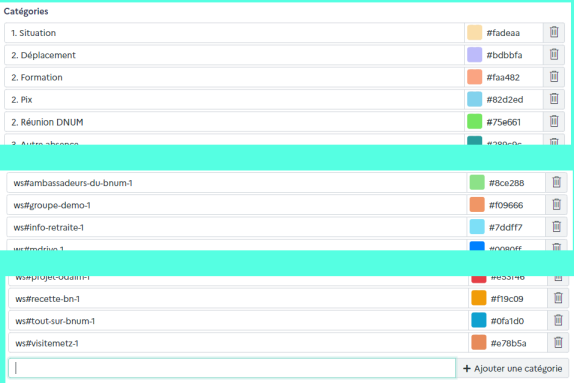Delete the '2. Formation' category
The image size is (574, 383).
pos(554,77)
